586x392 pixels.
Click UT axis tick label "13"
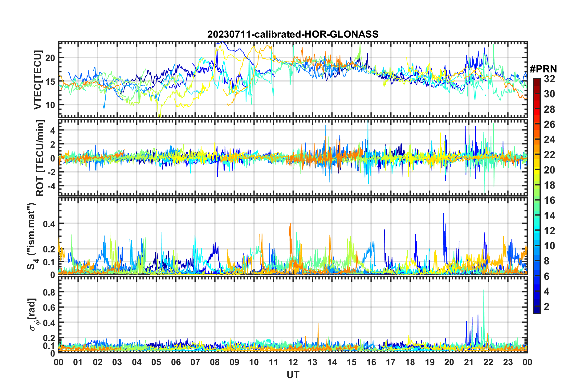[312, 362]
